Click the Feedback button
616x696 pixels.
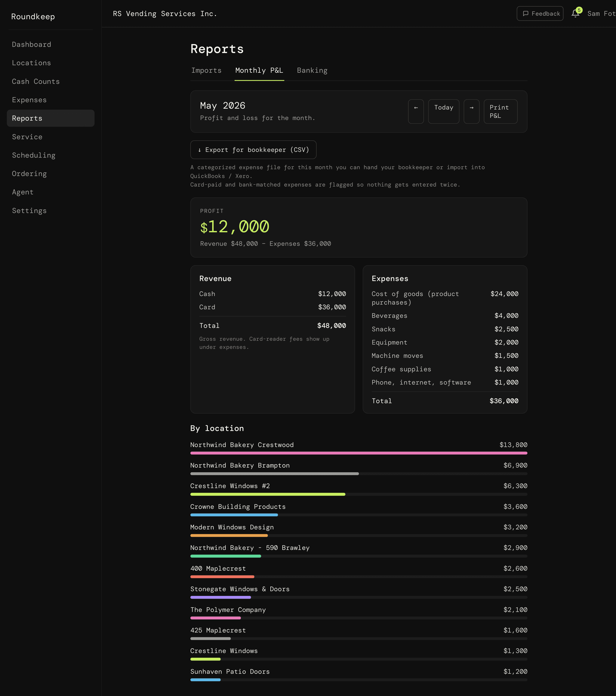(x=540, y=14)
